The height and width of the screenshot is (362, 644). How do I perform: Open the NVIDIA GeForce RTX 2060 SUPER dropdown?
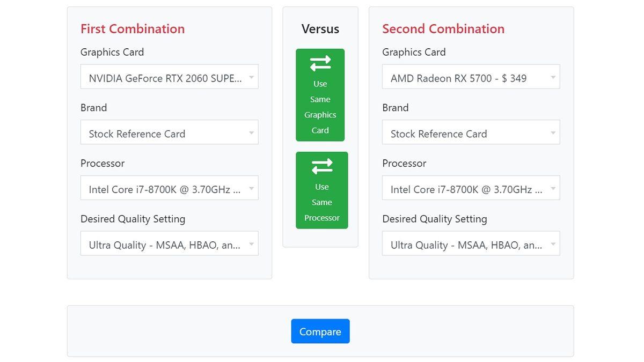pyautogui.click(x=169, y=77)
